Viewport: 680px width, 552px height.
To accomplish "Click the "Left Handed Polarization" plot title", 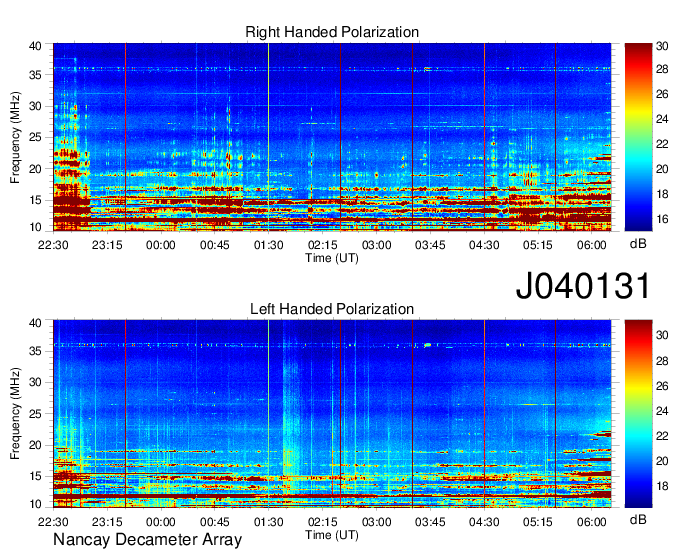I will (332, 309).
